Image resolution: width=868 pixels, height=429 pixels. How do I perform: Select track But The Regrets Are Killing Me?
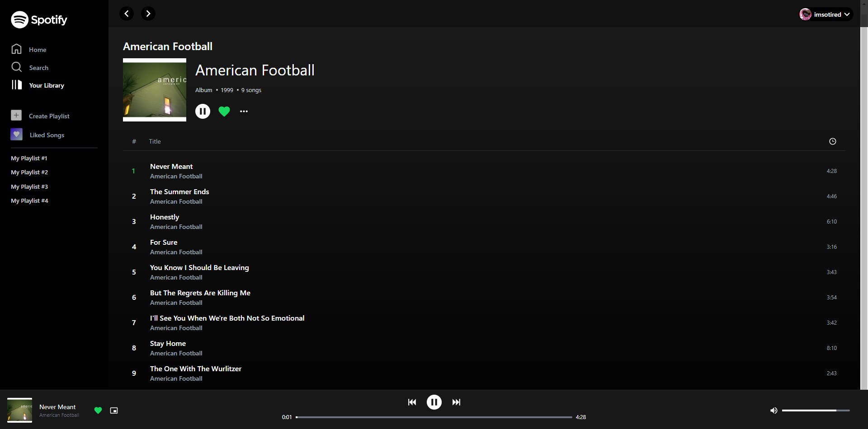tap(484, 298)
